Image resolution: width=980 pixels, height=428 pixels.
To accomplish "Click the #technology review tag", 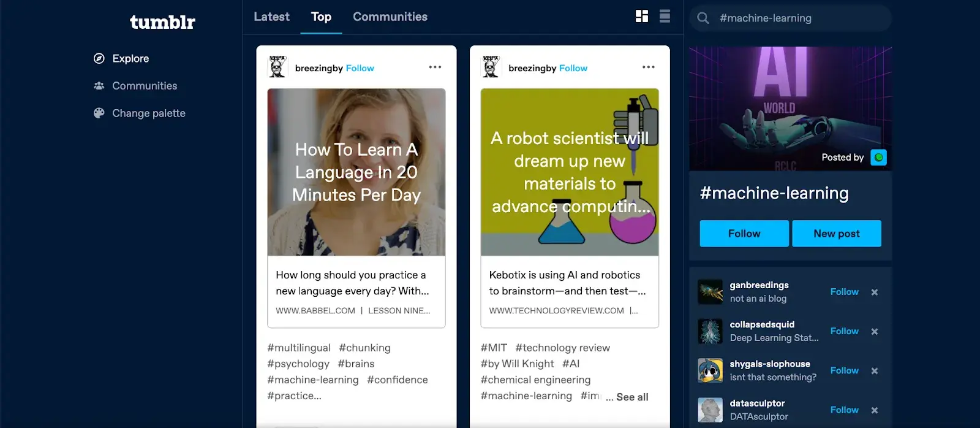I will point(563,348).
